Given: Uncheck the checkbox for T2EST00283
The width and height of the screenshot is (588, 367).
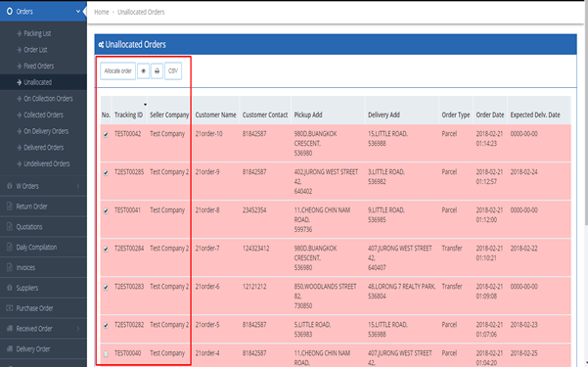Looking at the screenshot, I should coord(106,287).
